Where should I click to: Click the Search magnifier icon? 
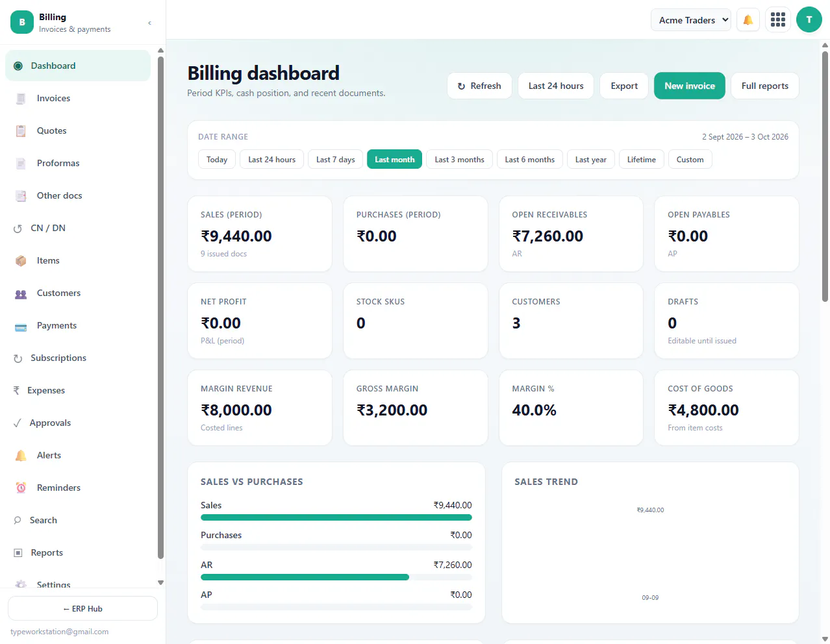[18, 521]
